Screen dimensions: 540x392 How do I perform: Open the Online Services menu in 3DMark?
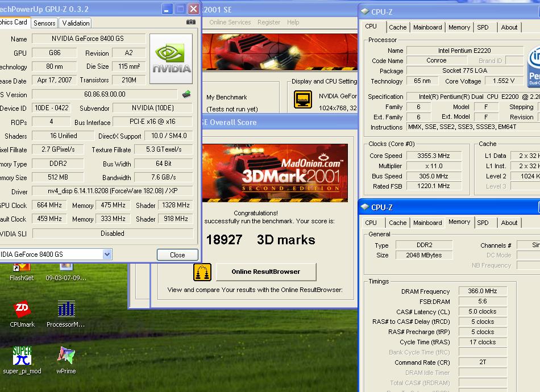pos(230,22)
